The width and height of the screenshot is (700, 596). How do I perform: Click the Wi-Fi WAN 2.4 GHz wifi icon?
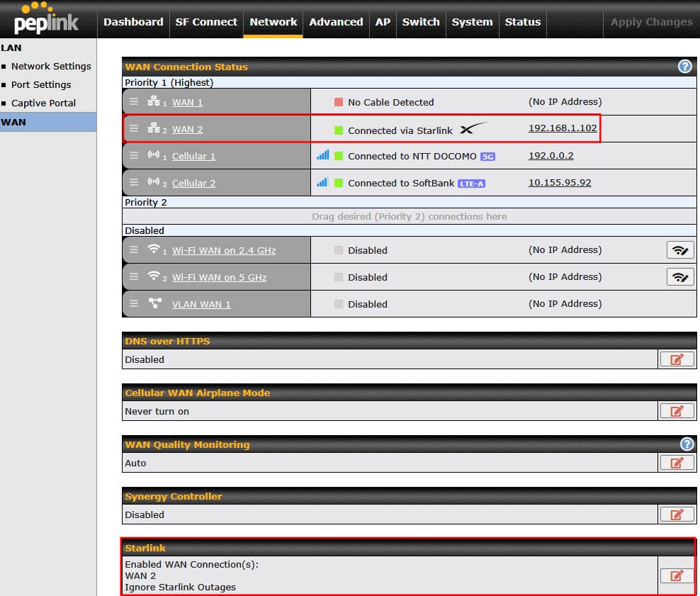point(154,249)
